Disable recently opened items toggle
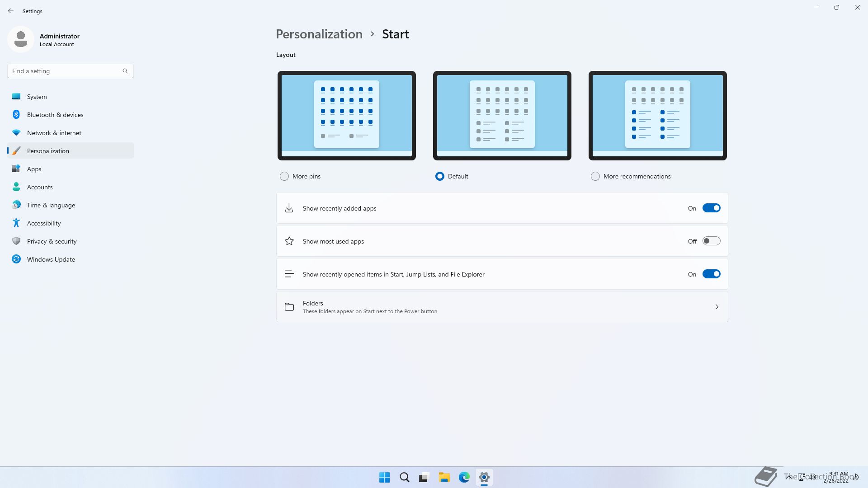 coord(711,274)
